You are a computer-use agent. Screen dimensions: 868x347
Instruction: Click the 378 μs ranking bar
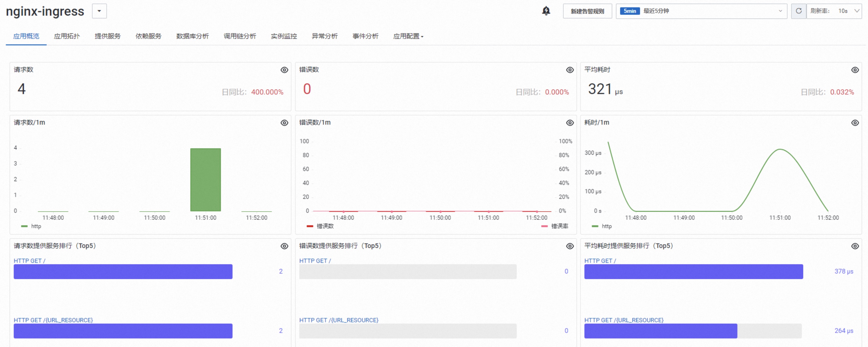[694, 271]
